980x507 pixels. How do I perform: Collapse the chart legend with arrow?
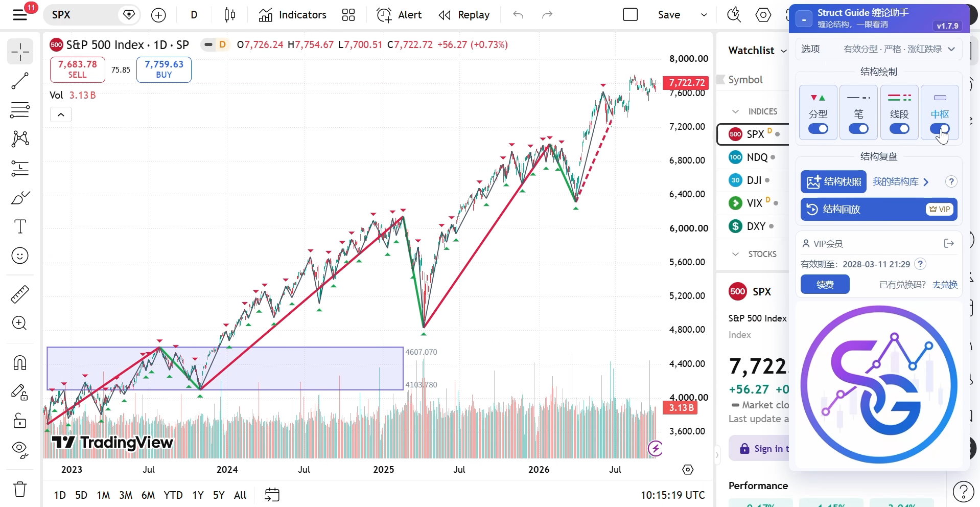pyautogui.click(x=61, y=114)
